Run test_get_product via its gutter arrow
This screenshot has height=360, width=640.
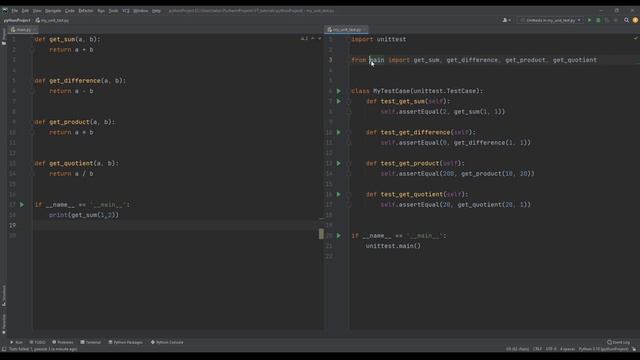(x=339, y=163)
